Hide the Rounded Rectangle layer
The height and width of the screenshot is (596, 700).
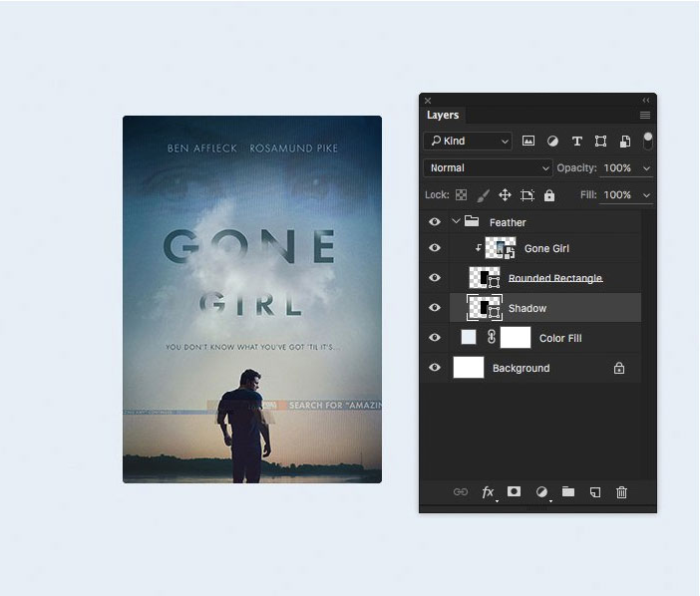pos(435,278)
